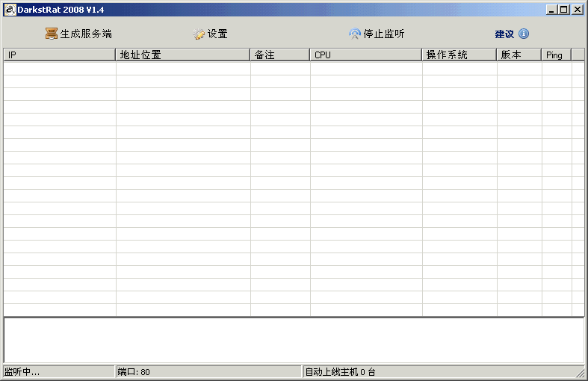Click the 地址位置 column header
This screenshot has height=381, width=588.
[x=183, y=55]
